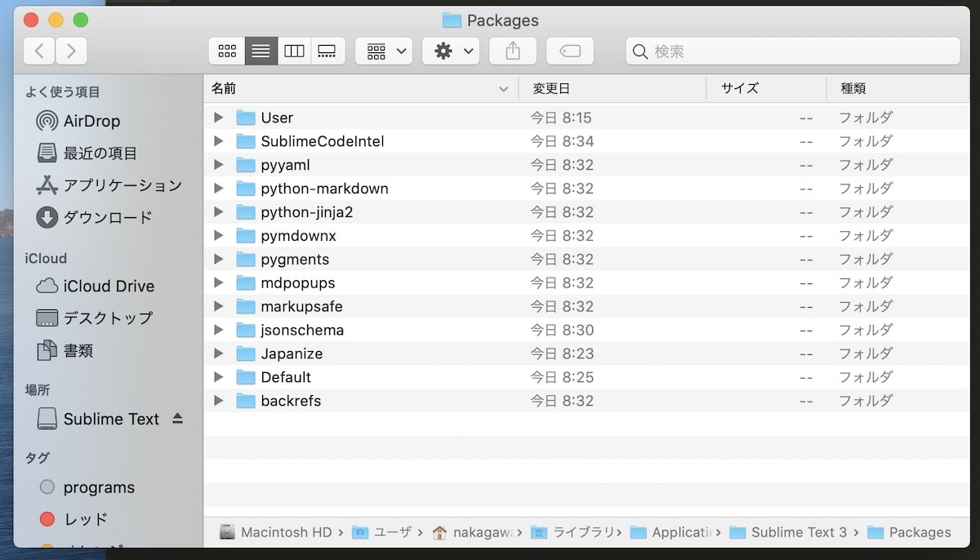The height and width of the screenshot is (560, 980).
Task: Expand the python-jinja2 folder
Action: [x=218, y=212]
